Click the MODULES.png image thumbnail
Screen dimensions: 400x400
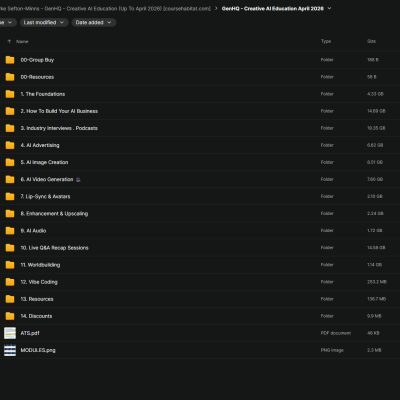point(10,350)
